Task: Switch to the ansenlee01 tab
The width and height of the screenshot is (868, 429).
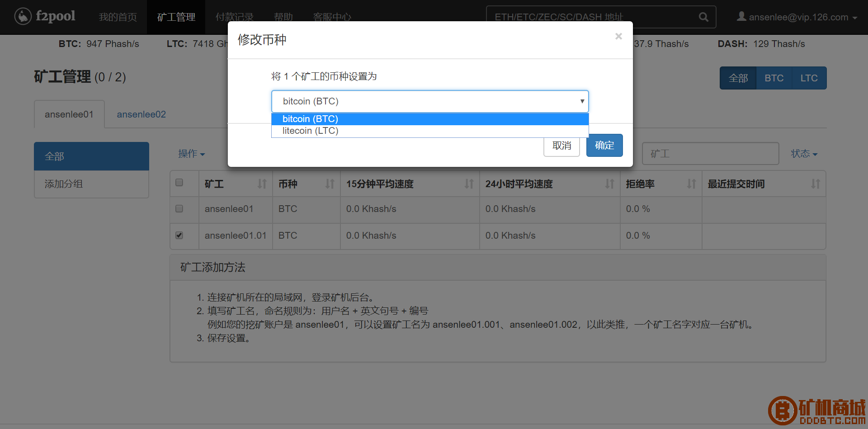Action: pyautogui.click(x=69, y=114)
